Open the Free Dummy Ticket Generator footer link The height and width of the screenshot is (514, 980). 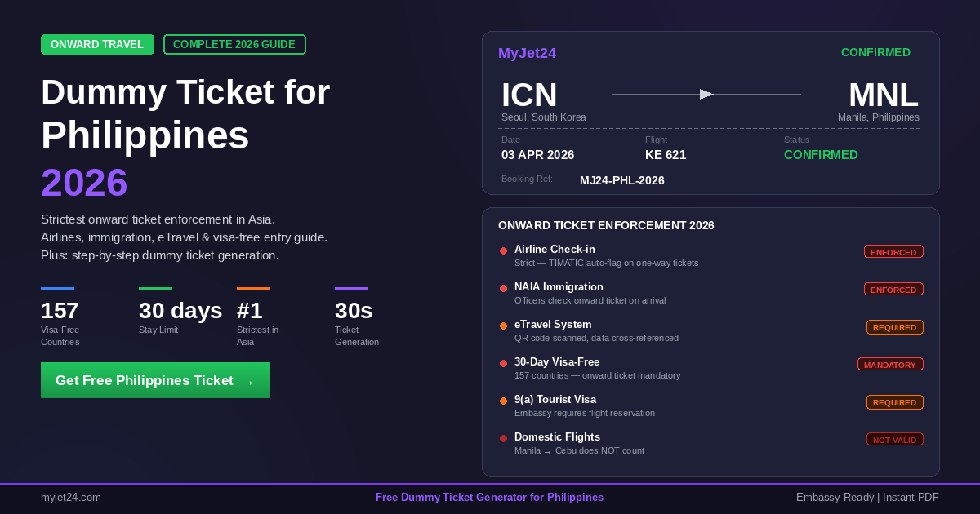coord(490,497)
